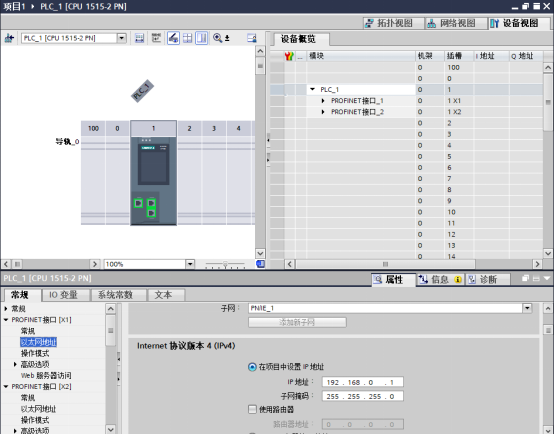This screenshot has width=554, height=435.
Task: Select Web 服务器访问 tree item
Action: point(46,375)
